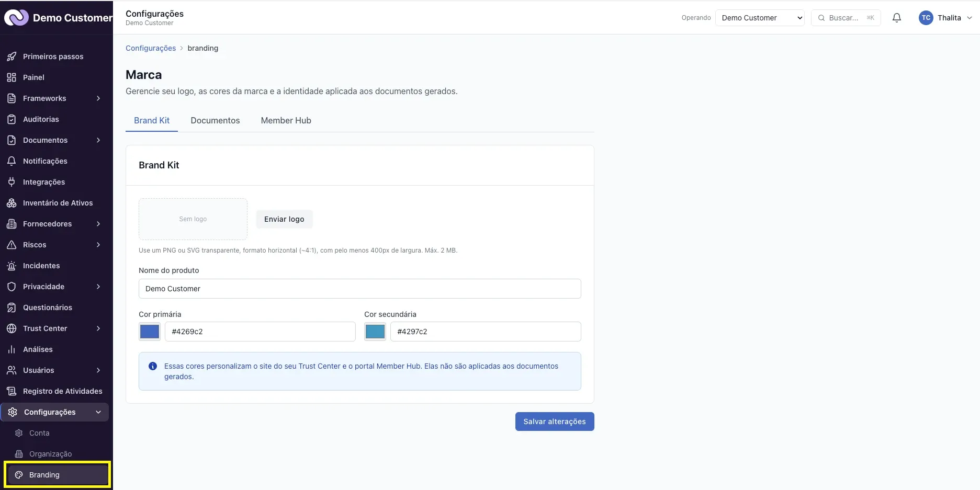The width and height of the screenshot is (980, 490).
Task: Click the Branding palette icon
Action: [x=19, y=475]
